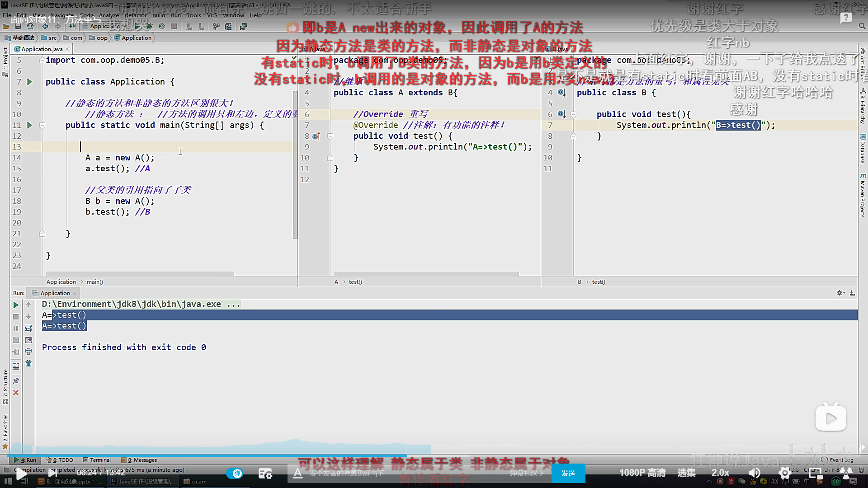Click green run gutter arrow beside main method
Screen dimensions: 868x488
click(x=29, y=125)
